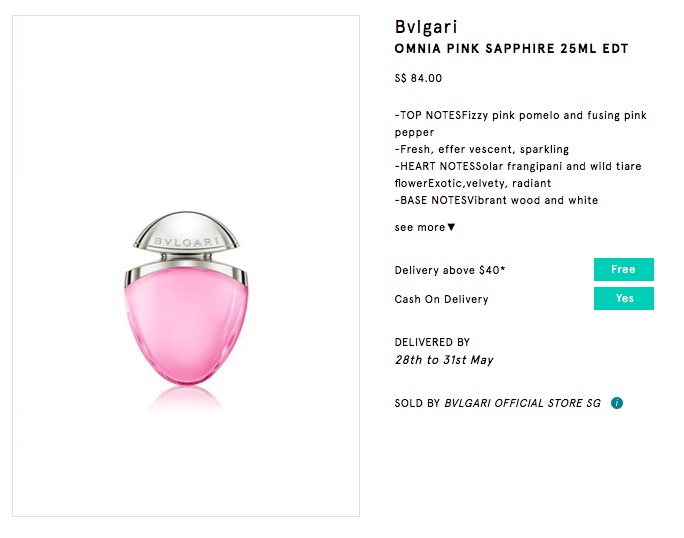Click the triangle arrow after 'see more'

coord(452,227)
